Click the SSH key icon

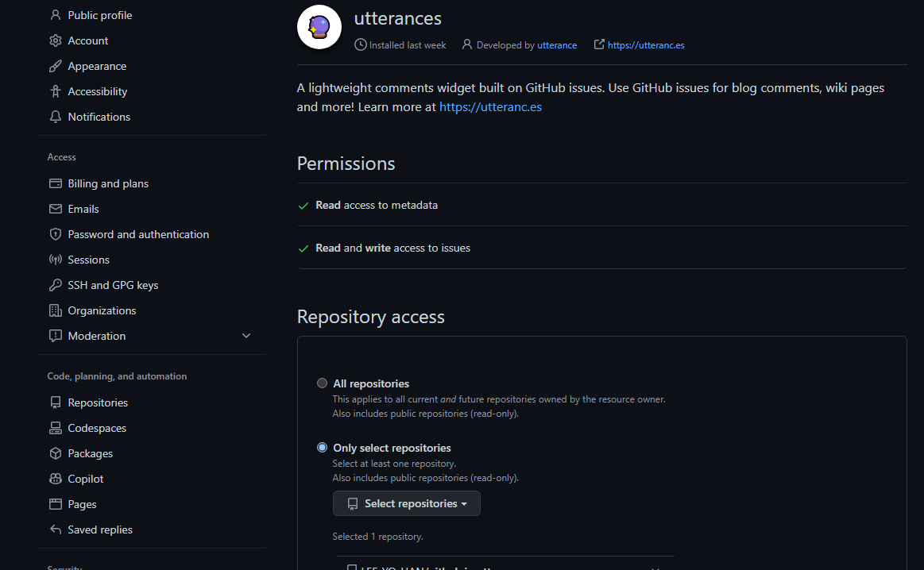point(56,285)
